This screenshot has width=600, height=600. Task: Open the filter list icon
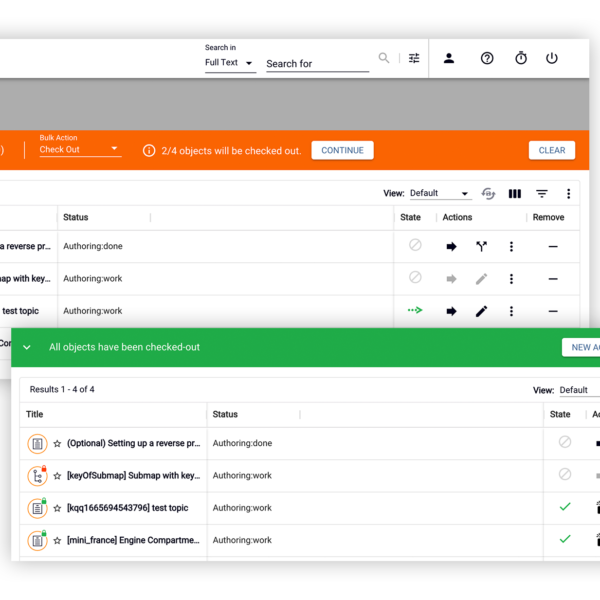tap(542, 194)
